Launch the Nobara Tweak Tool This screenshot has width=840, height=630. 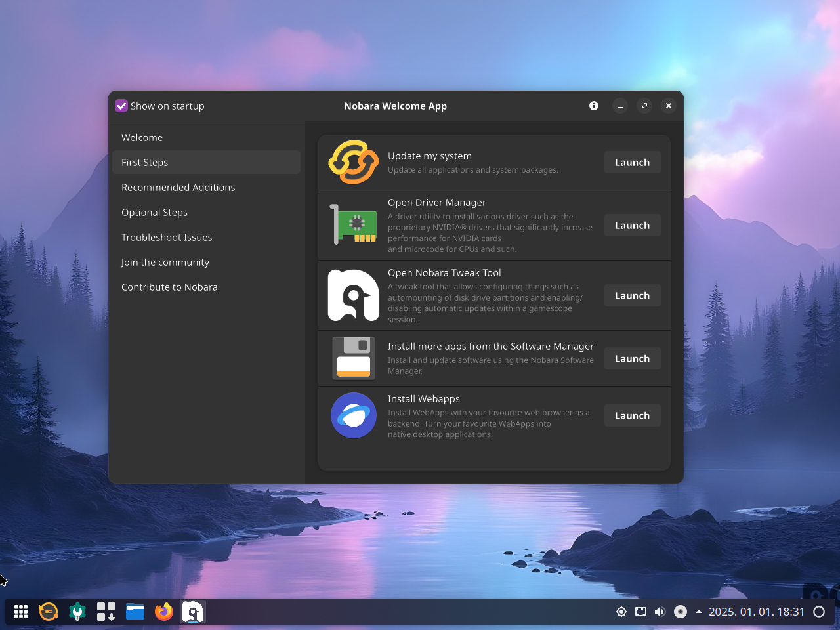click(632, 295)
